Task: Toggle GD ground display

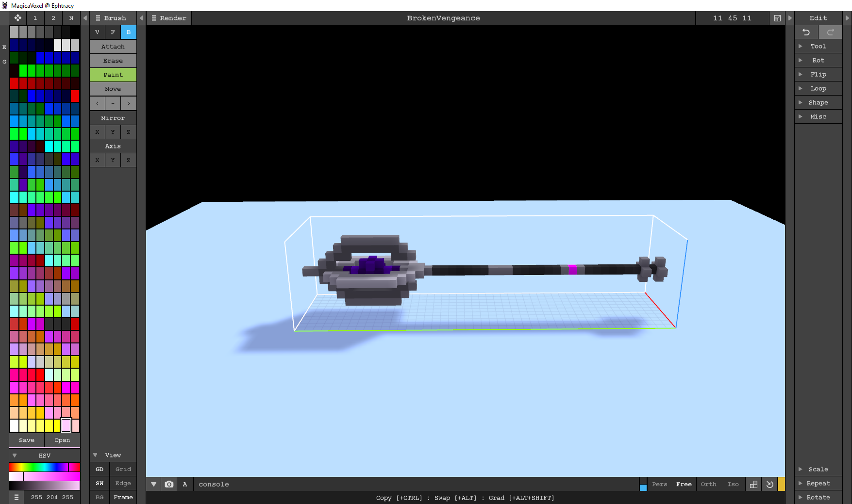Action: coord(100,469)
